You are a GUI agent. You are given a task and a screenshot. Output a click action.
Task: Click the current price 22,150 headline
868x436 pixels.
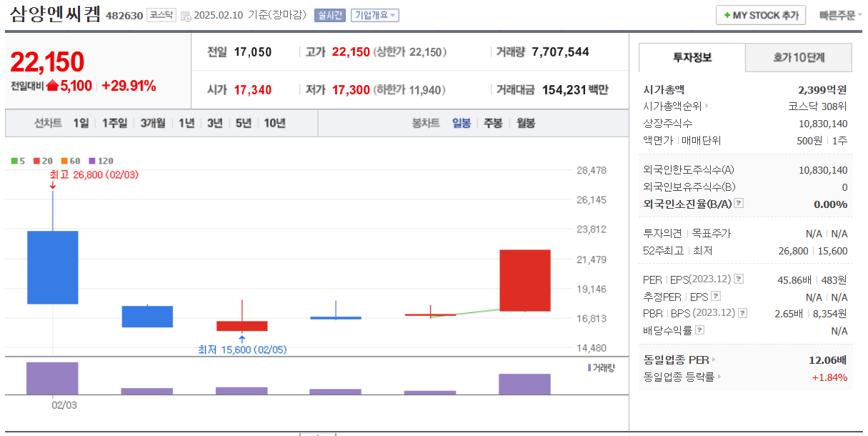pyautogui.click(x=47, y=62)
